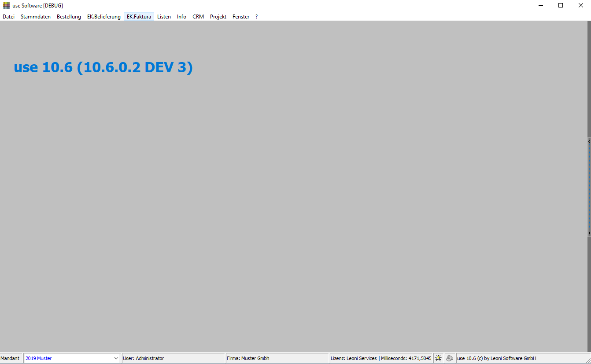This screenshot has height=364, width=591.
Task: Click the 'Lizenz: Leoni Services' status bar entry
Action: pyautogui.click(x=381, y=358)
